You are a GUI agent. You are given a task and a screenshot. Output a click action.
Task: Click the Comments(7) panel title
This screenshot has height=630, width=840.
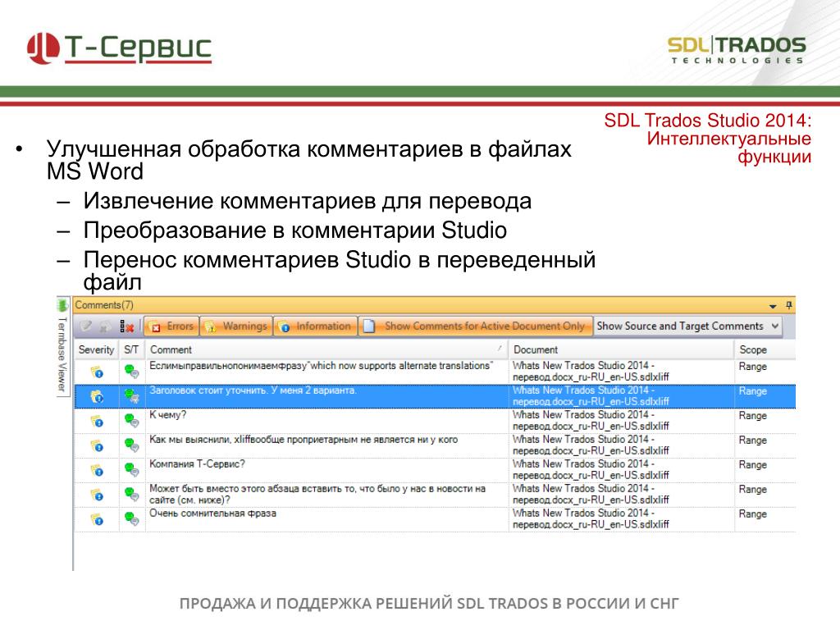104,305
